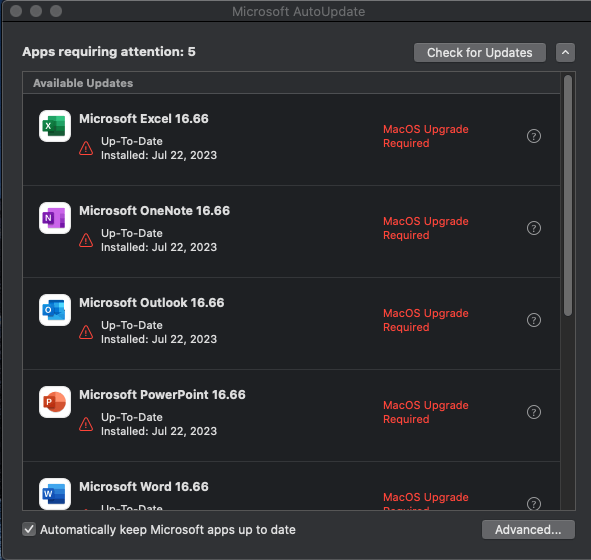Image resolution: width=591 pixels, height=560 pixels.
Task: Click the Microsoft PowerPoint app icon
Action: (55, 402)
